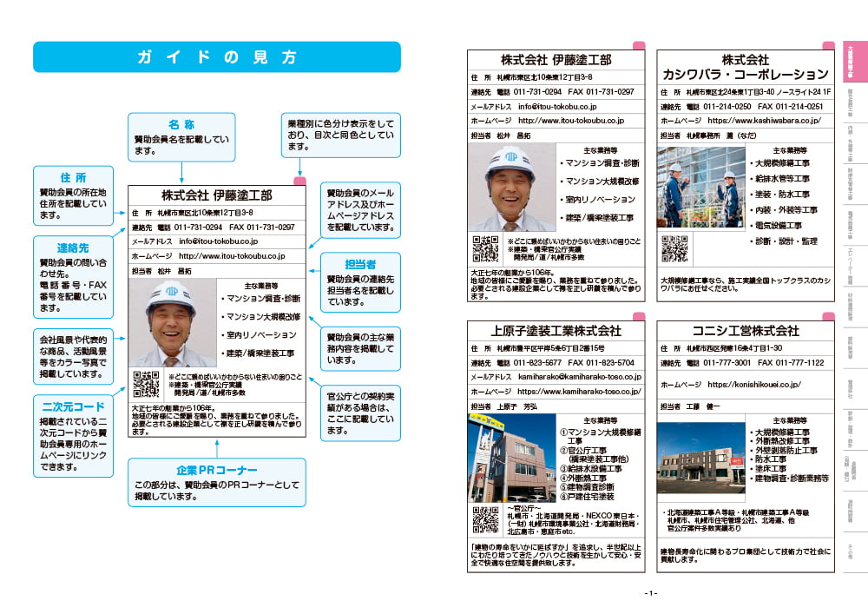
Task: Click 電気設備工事 in カシワバラ business list
Action: tap(779, 225)
